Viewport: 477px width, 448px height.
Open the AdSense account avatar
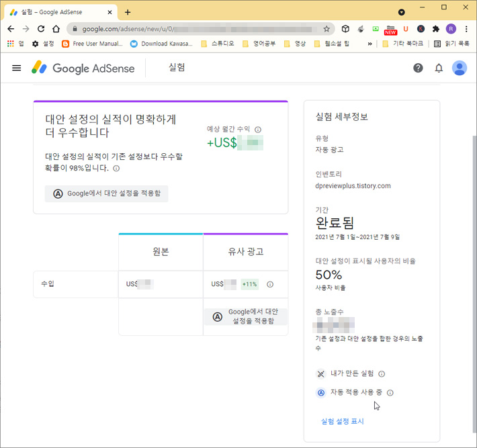coord(460,68)
